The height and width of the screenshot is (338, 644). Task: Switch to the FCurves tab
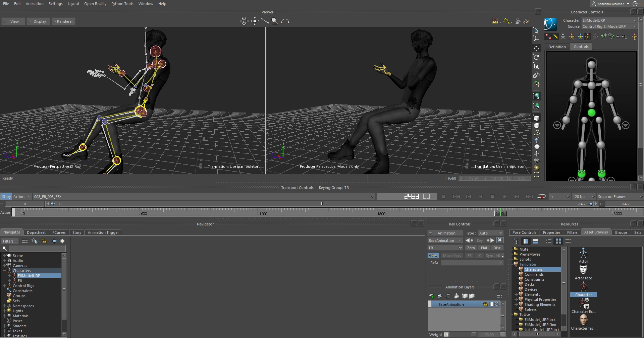59,232
